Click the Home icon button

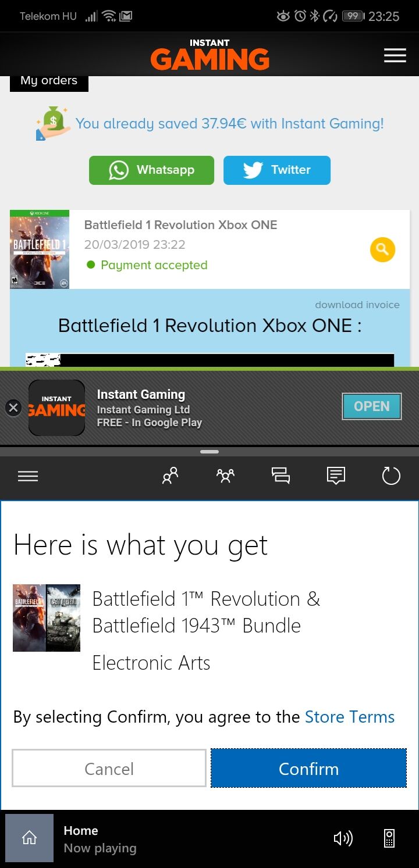click(x=29, y=838)
